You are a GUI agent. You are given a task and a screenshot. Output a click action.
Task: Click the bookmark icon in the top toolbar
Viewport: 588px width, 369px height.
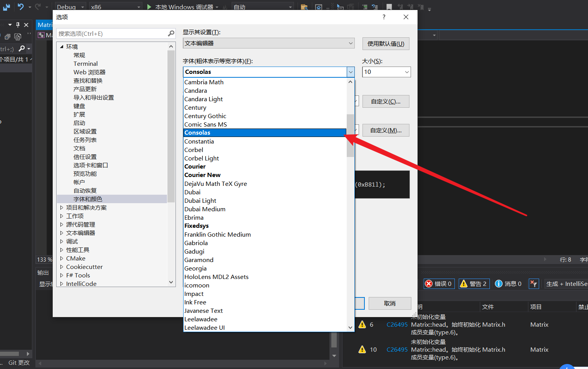[389, 7]
